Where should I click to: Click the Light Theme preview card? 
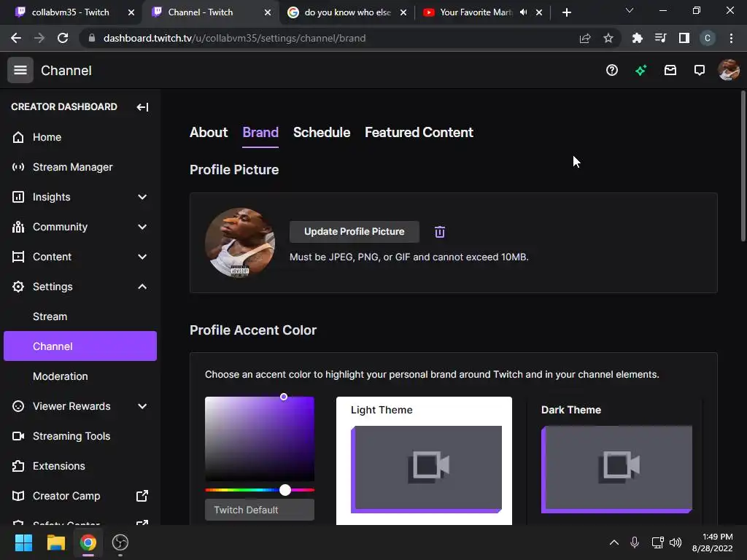(x=424, y=461)
